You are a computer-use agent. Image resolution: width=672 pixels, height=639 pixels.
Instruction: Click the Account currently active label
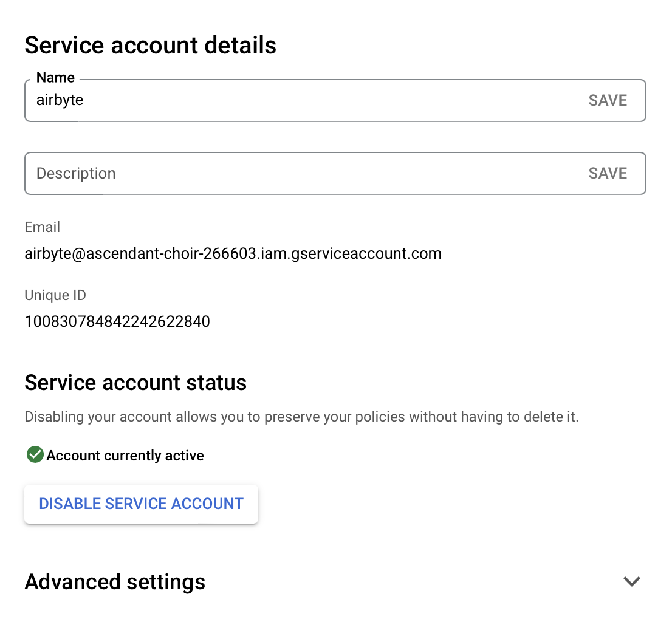click(x=125, y=456)
